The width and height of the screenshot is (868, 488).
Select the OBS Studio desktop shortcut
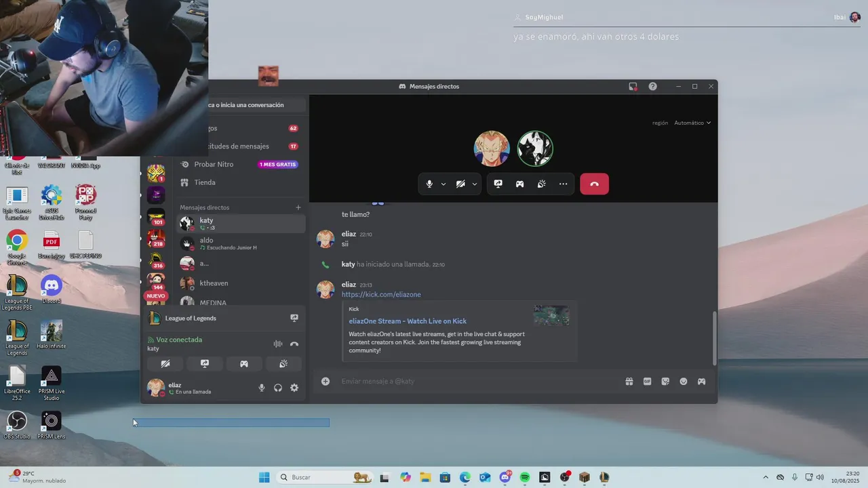(x=17, y=425)
